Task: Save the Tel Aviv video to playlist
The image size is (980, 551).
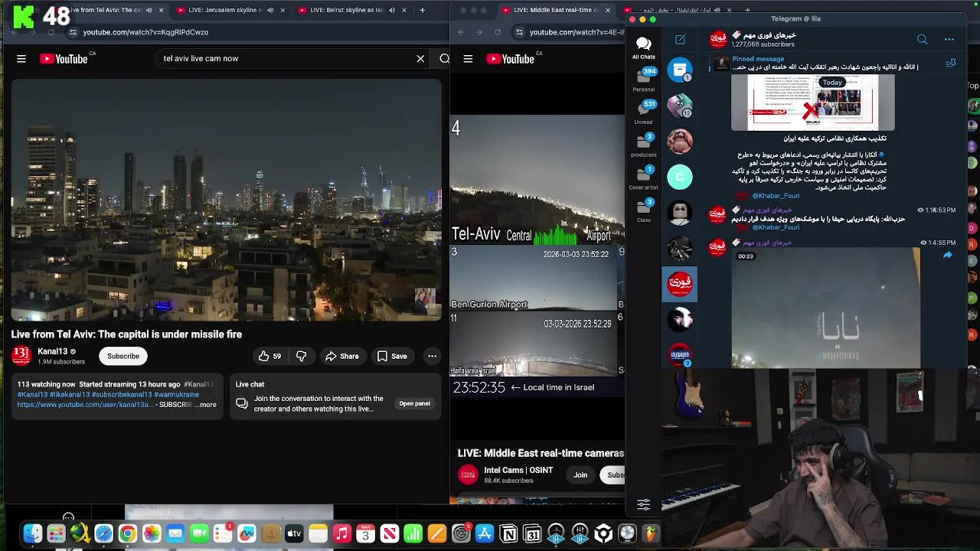Action: [392, 356]
